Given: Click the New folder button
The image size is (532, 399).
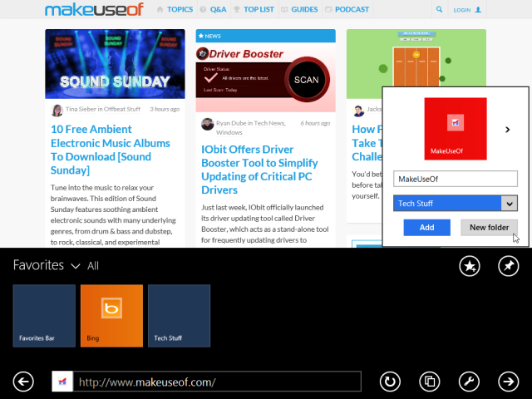Looking at the screenshot, I should (x=489, y=227).
